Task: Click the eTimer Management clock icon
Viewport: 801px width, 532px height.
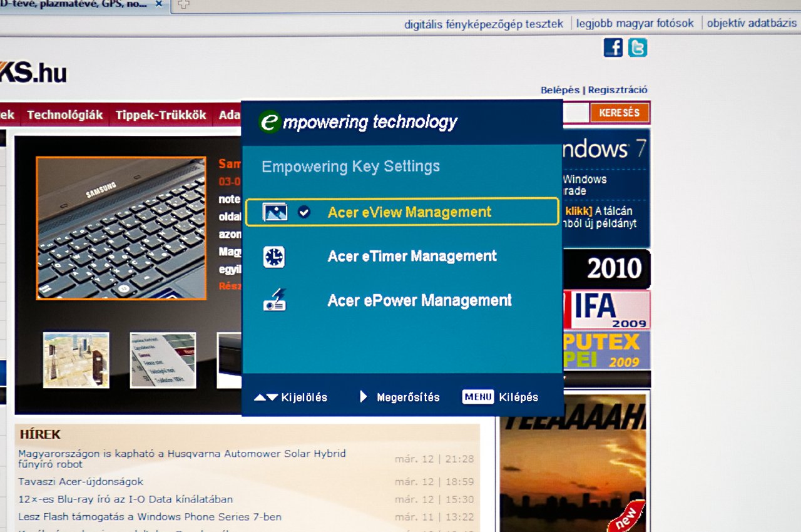Action: pos(273,257)
